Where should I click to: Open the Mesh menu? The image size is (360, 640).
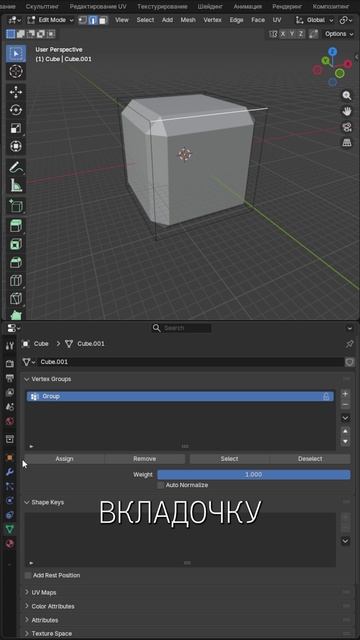click(x=188, y=20)
